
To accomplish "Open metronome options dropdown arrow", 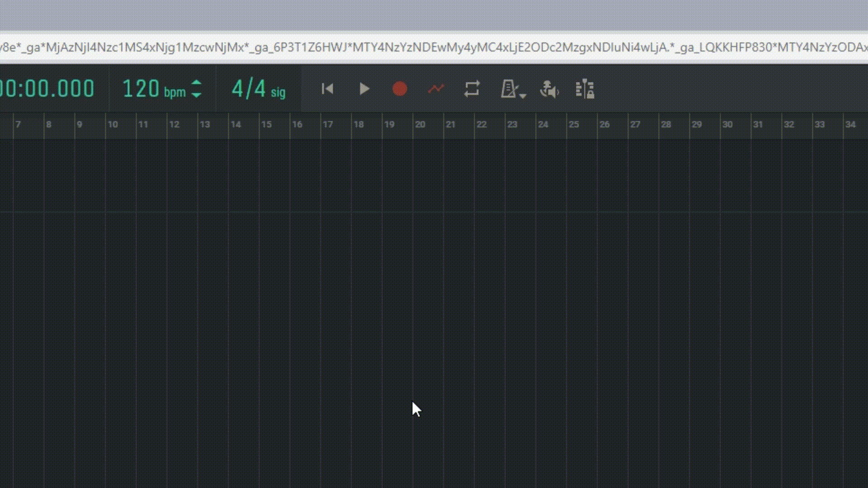I will (523, 96).
